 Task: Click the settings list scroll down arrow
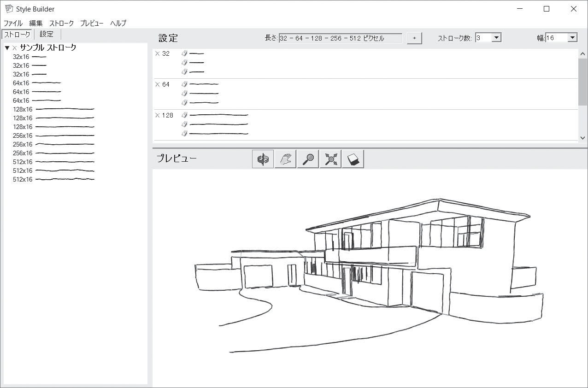coord(582,137)
